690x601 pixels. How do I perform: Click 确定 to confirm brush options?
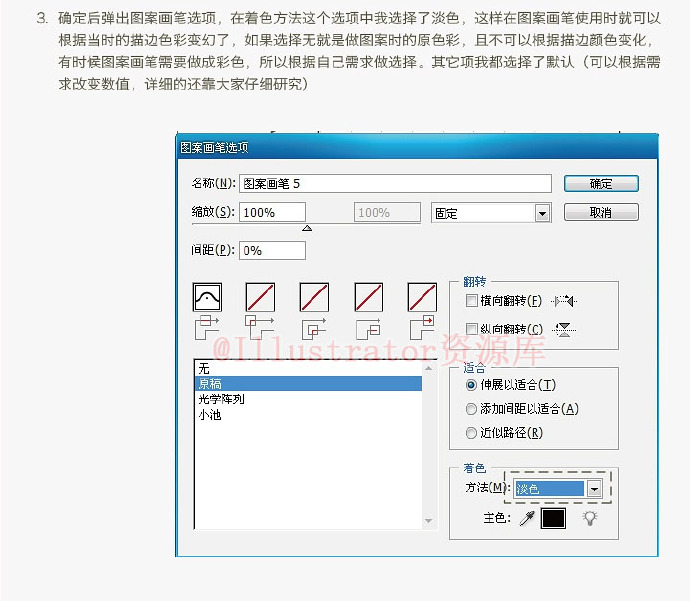[x=601, y=184]
